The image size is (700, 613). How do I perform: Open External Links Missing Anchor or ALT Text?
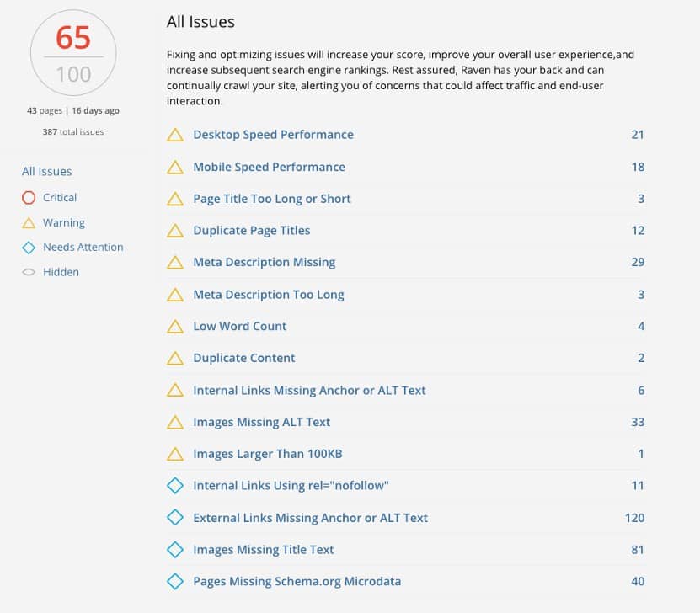coord(310,517)
